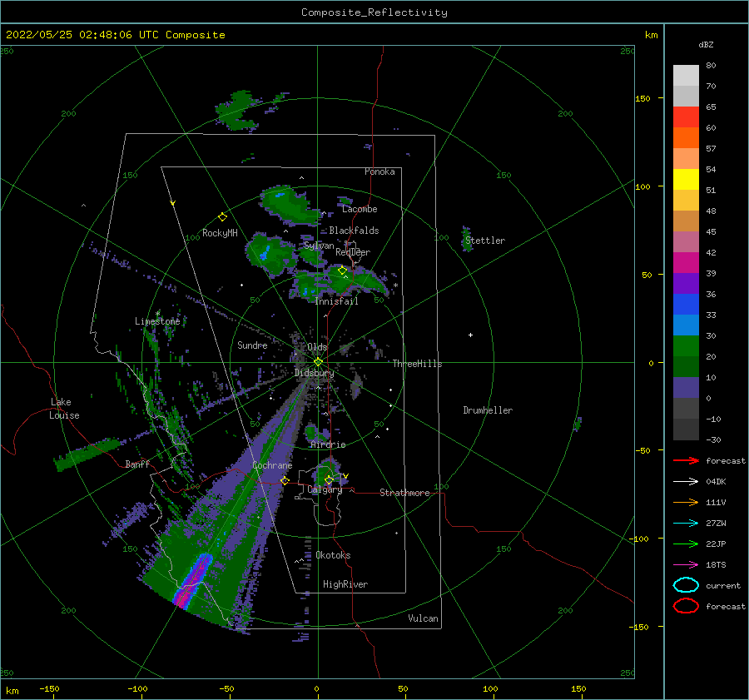
Task: Click the Ponoka label
Action: click(x=379, y=171)
